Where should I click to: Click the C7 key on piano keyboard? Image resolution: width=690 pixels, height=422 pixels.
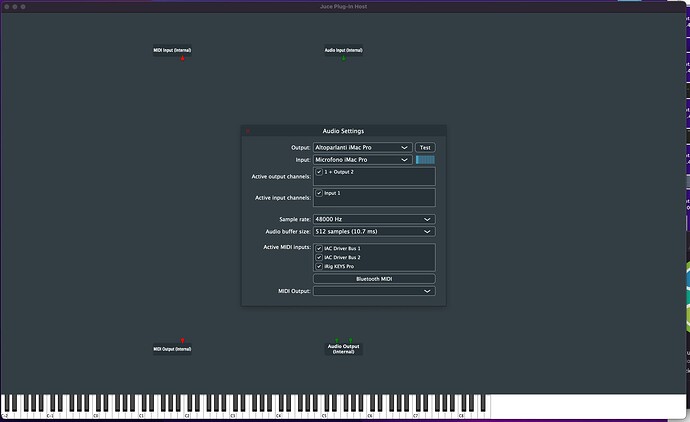point(417,415)
